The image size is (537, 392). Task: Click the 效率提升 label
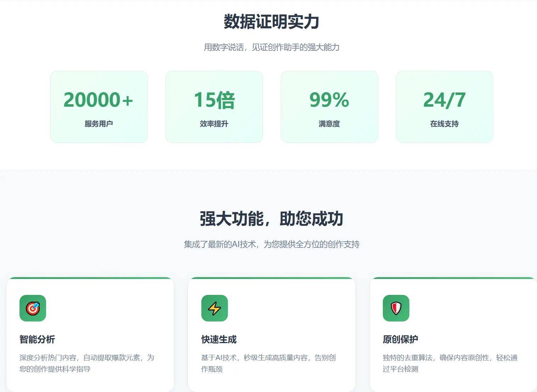click(x=214, y=124)
